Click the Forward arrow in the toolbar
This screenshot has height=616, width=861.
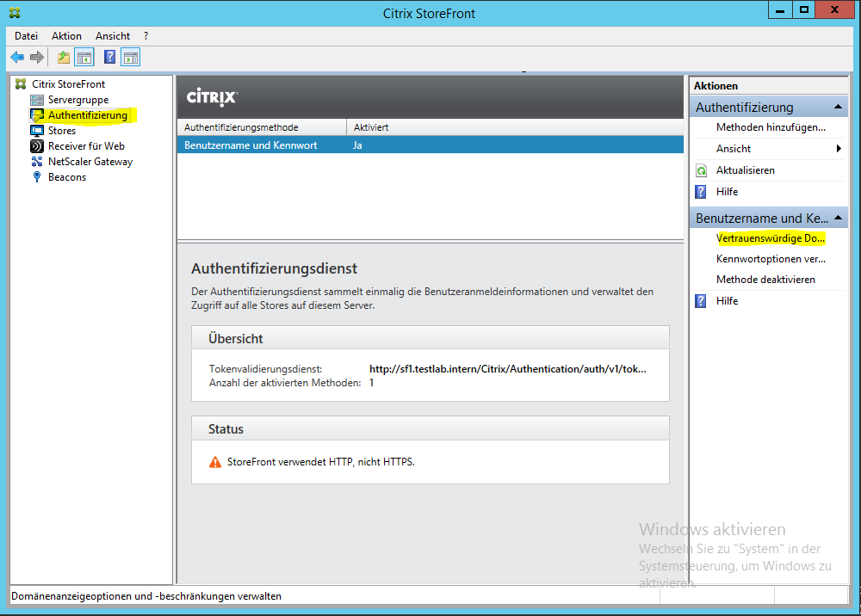(37, 57)
